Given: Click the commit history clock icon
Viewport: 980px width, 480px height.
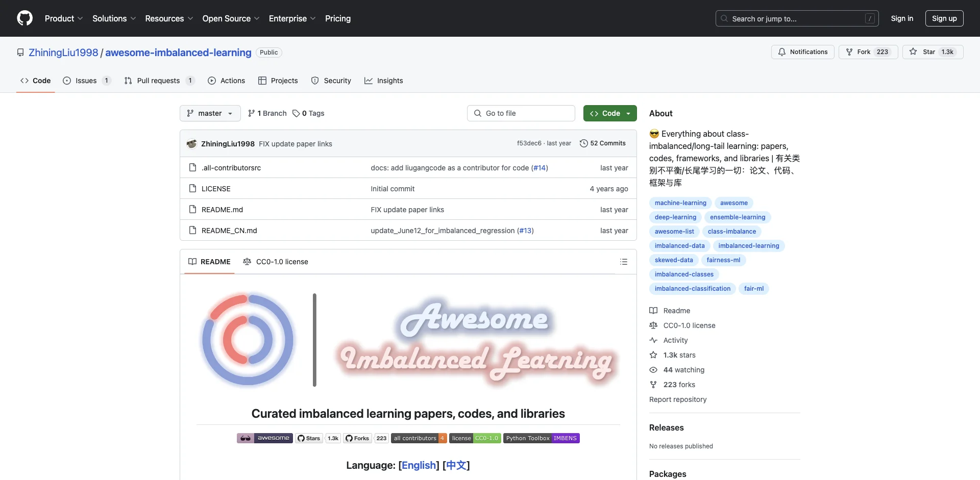Looking at the screenshot, I should click(x=584, y=143).
